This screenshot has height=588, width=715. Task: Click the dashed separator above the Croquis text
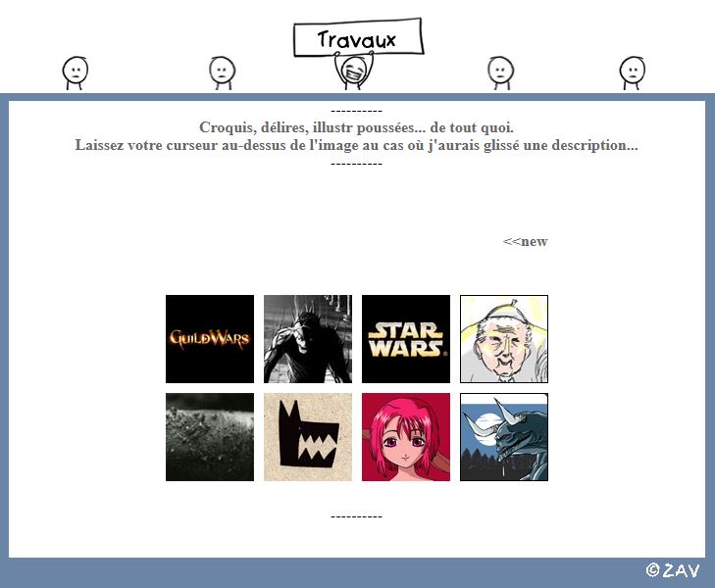coord(356,112)
